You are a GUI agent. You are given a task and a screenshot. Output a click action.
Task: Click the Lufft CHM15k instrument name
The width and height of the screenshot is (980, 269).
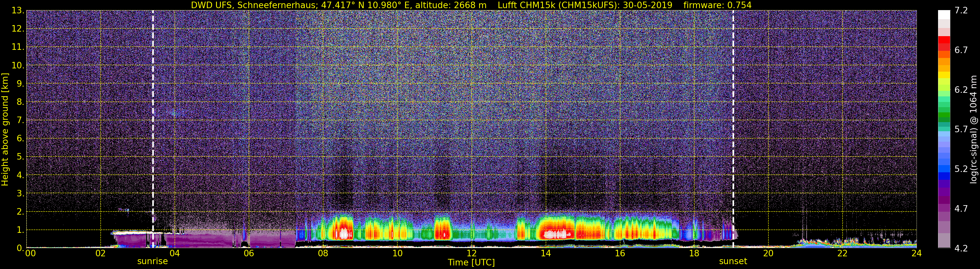click(526, 5)
